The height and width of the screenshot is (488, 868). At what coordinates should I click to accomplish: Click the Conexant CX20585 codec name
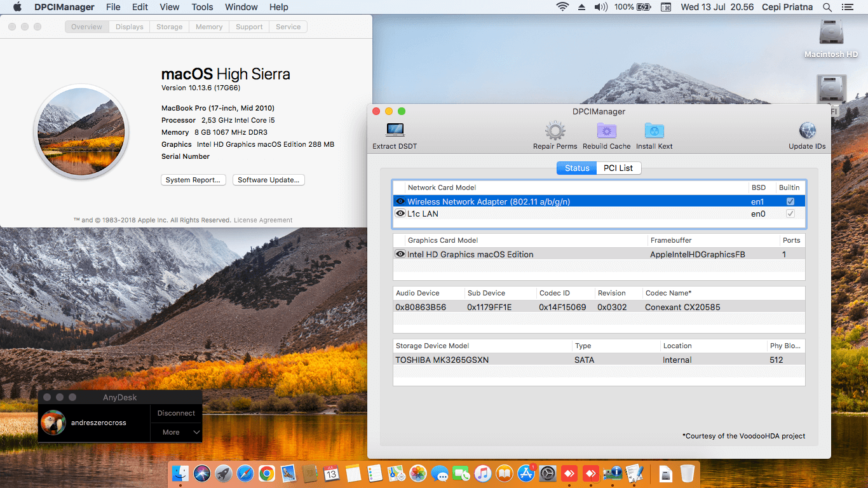[682, 307]
